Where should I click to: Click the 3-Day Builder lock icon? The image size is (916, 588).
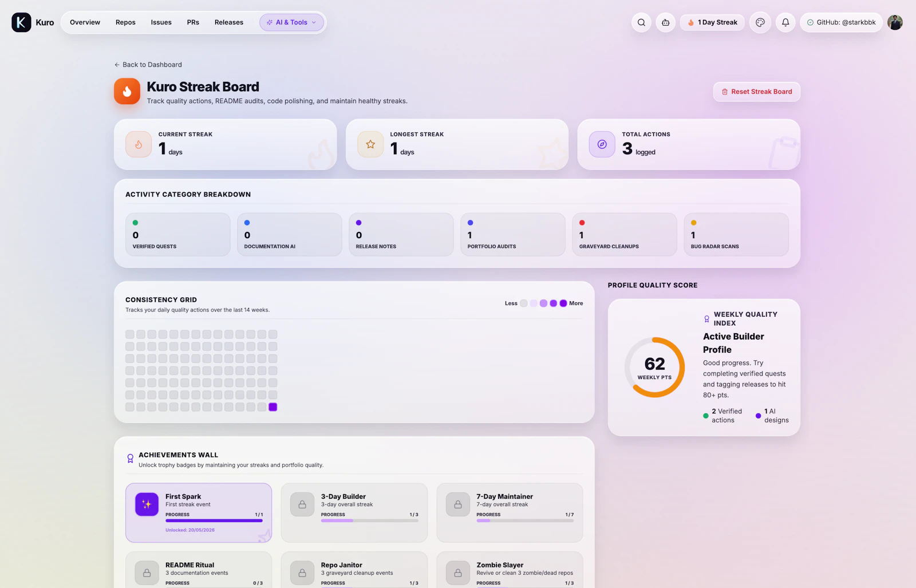click(x=302, y=504)
